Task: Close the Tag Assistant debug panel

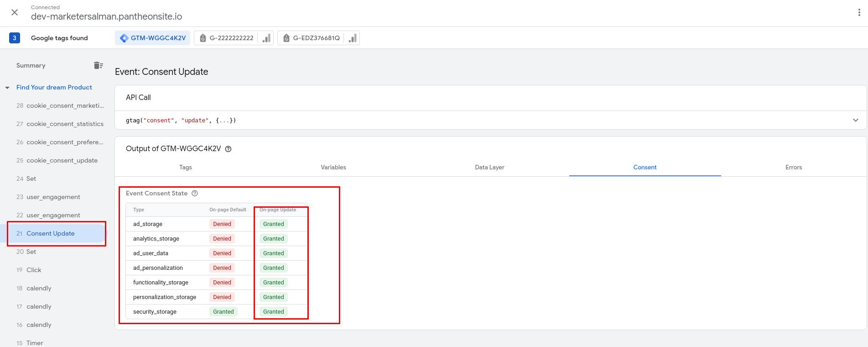Action: pos(15,12)
